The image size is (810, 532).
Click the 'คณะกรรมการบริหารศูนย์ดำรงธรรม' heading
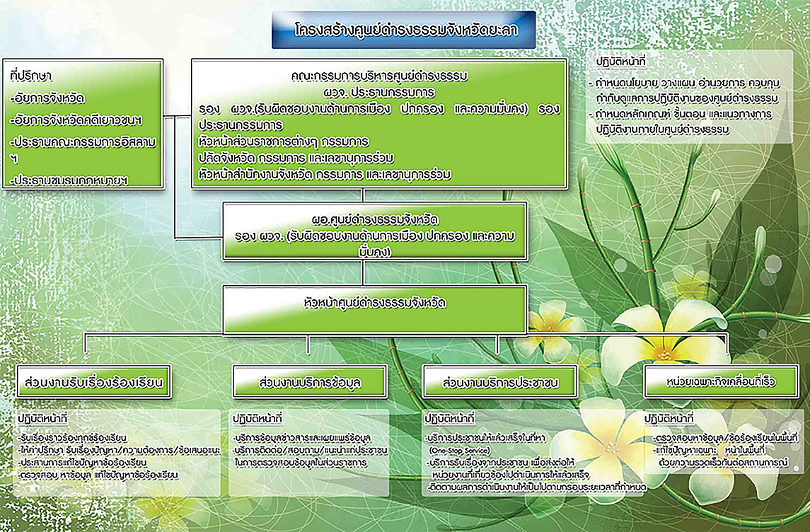click(380, 76)
